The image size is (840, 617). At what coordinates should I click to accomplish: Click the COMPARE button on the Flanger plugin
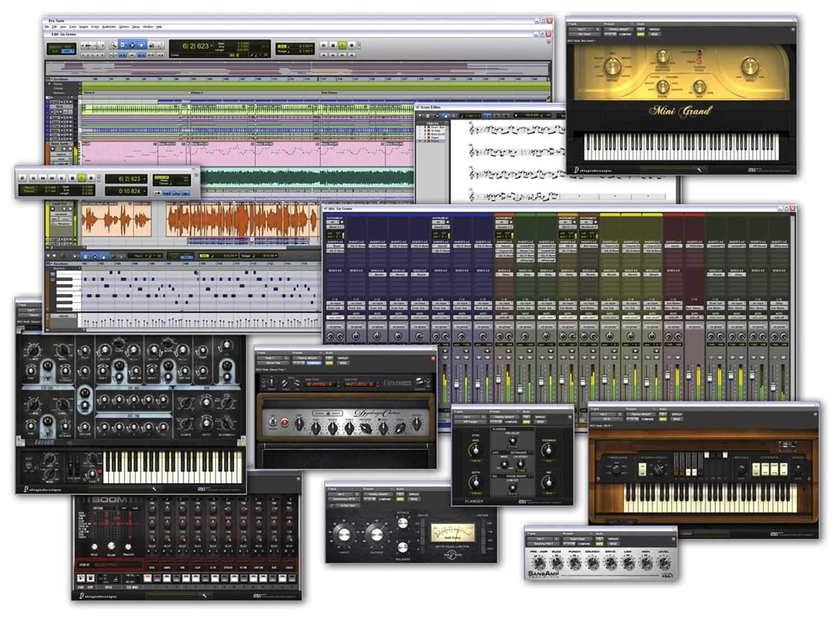click(x=510, y=422)
